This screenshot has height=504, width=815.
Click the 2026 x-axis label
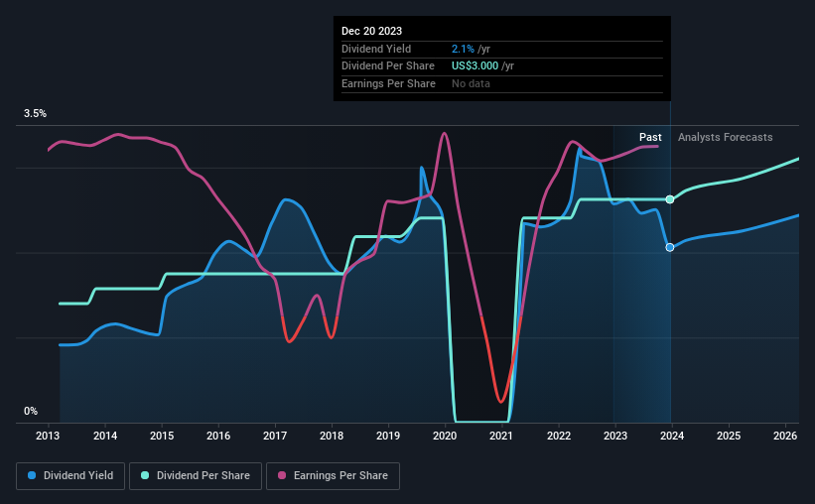click(785, 436)
